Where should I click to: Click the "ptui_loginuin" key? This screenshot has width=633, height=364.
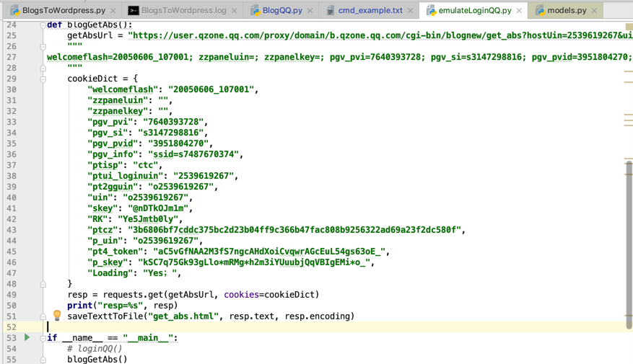point(125,176)
